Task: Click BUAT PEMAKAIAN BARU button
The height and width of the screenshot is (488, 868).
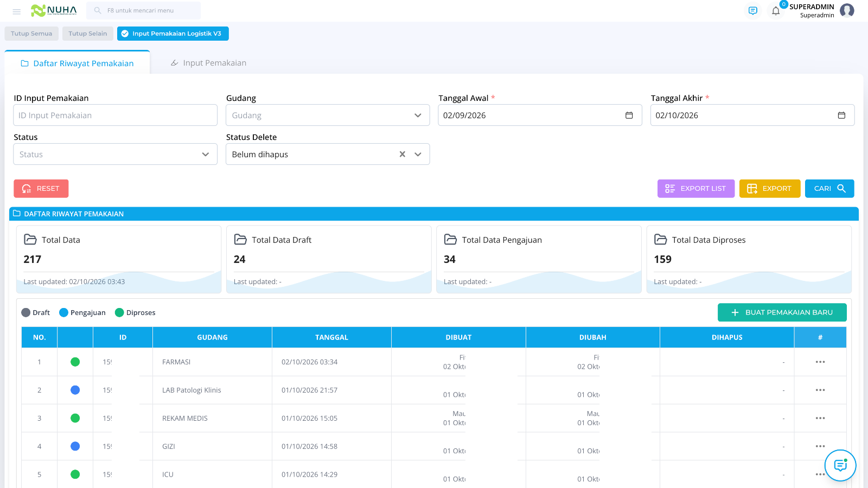Action: point(782,312)
